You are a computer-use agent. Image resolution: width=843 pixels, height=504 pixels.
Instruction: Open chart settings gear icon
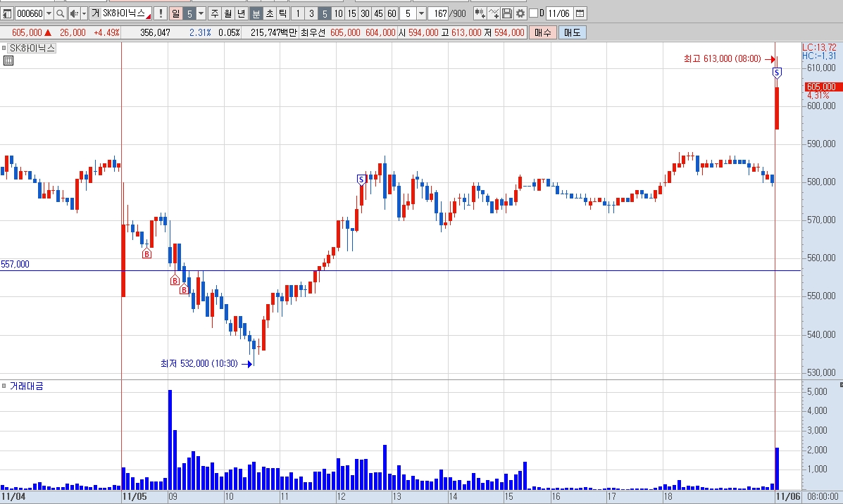point(520,13)
